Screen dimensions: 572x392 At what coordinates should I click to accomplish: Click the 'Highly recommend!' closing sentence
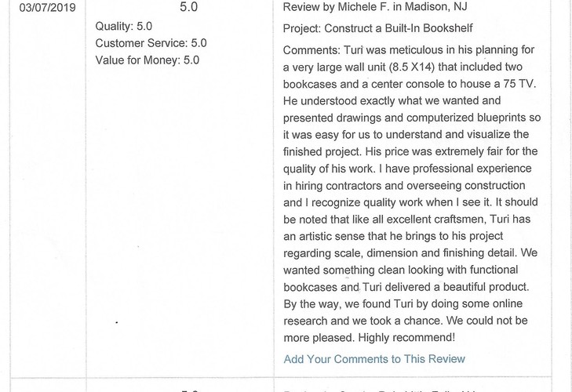[x=406, y=338]
